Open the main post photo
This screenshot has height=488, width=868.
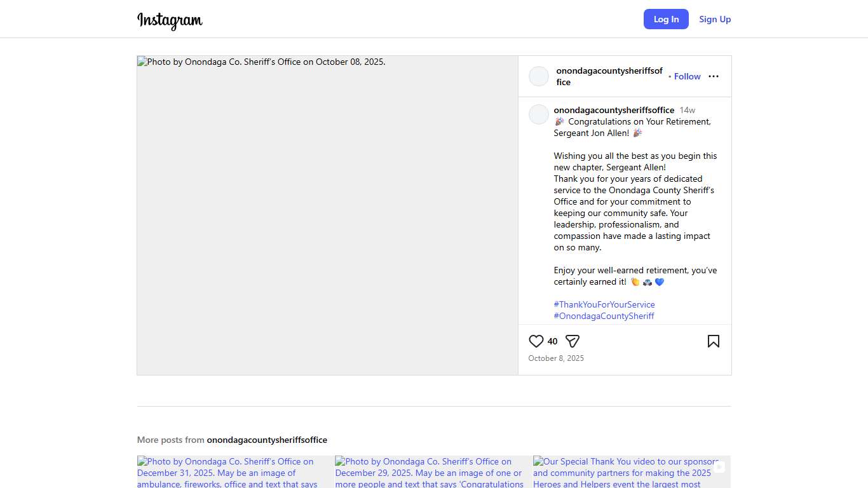pyautogui.click(x=327, y=215)
